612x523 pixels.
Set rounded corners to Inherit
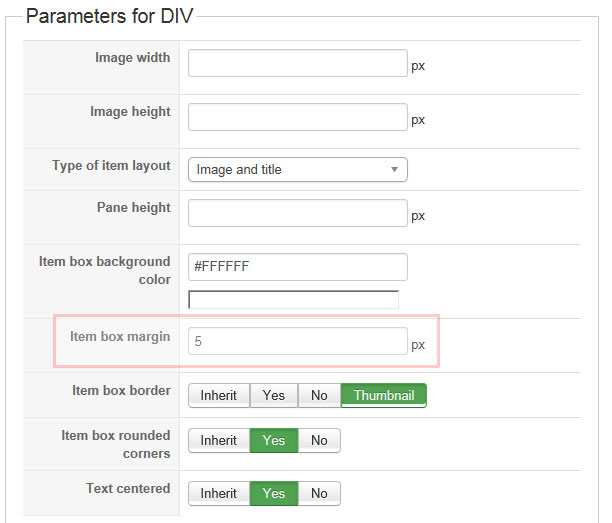pos(219,440)
